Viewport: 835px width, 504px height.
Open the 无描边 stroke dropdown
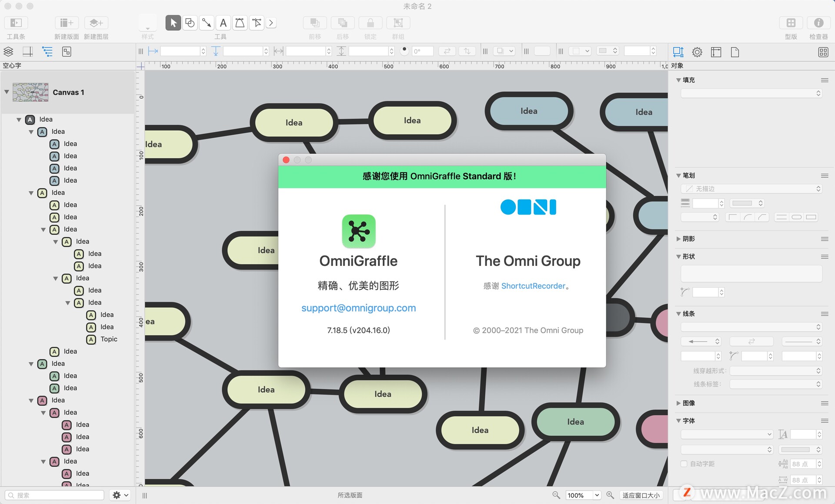point(751,189)
